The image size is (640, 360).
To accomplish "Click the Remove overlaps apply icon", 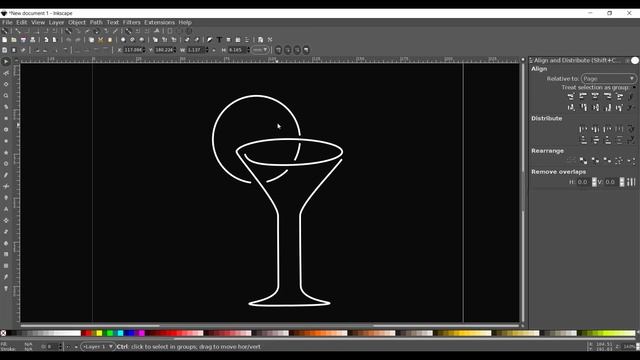I will 631,182.
